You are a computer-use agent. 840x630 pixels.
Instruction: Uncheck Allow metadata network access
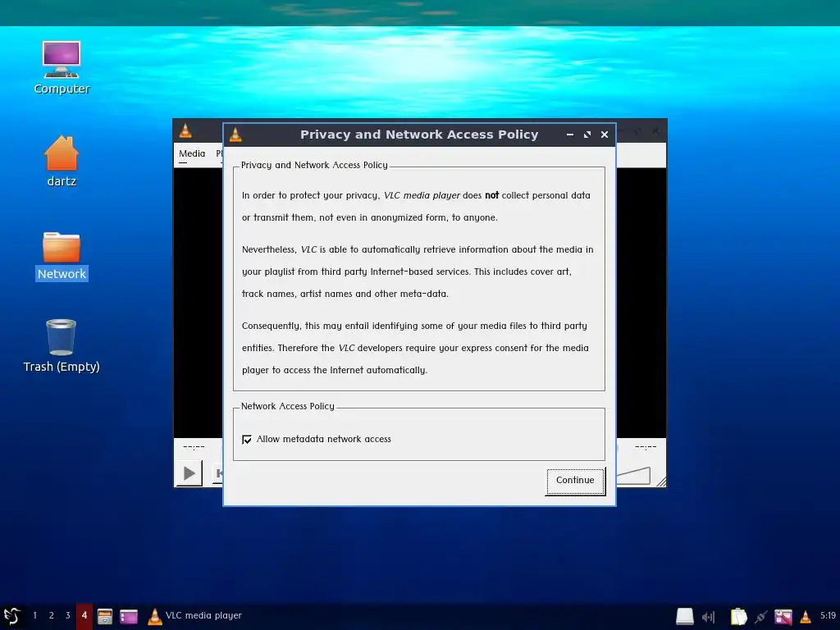pyautogui.click(x=247, y=440)
